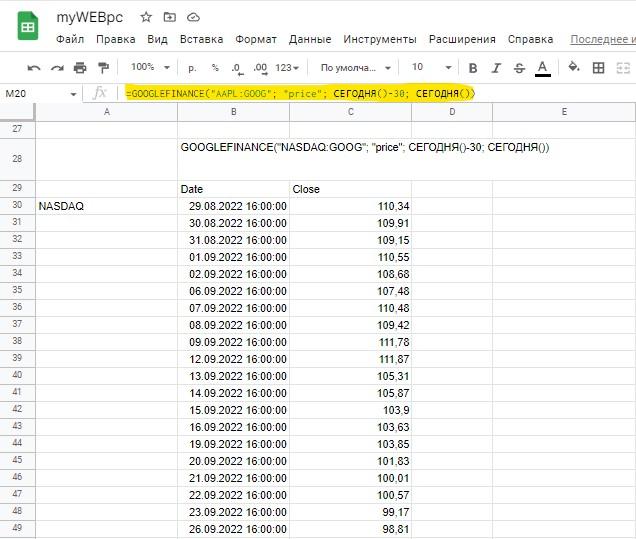Click the merge cells icon
Viewport: 636px width, 539px height.
(623, 68)
